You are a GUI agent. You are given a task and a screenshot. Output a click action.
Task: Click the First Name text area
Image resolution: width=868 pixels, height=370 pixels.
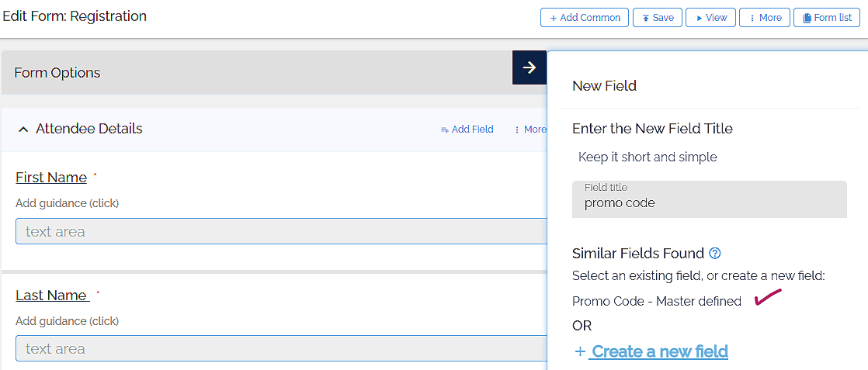[279, 231]
